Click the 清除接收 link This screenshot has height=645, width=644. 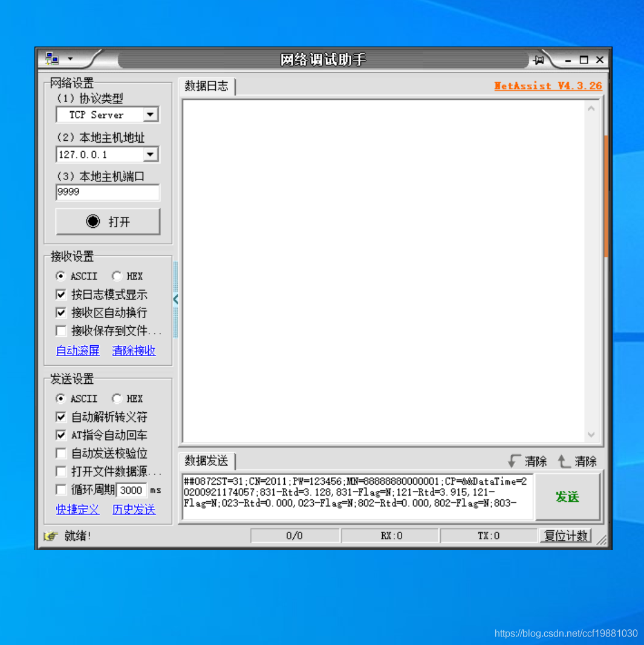pos(134,351)
